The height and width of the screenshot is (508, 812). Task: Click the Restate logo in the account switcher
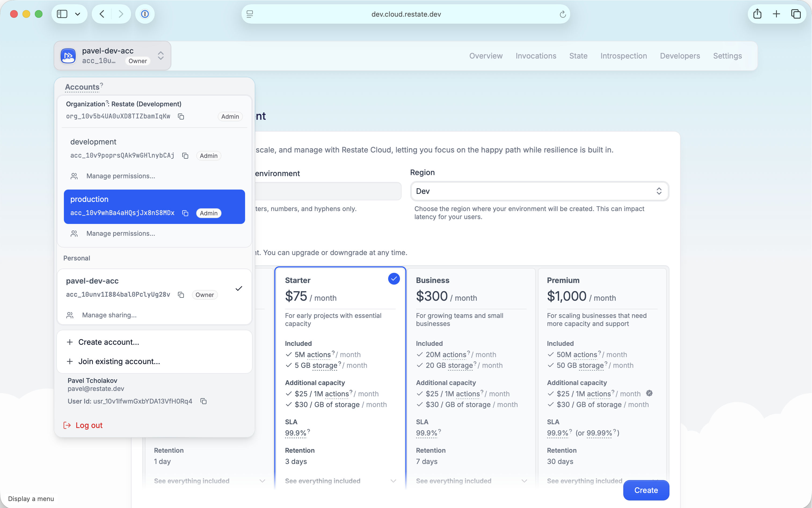click(68, 55)
